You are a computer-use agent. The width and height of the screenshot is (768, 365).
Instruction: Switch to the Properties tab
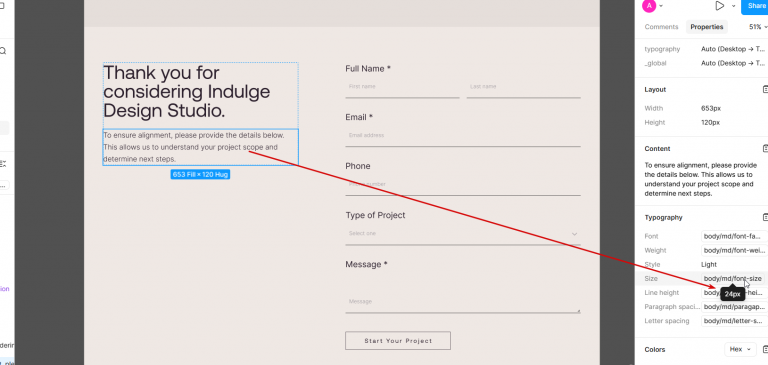click(x=707, y=27)
